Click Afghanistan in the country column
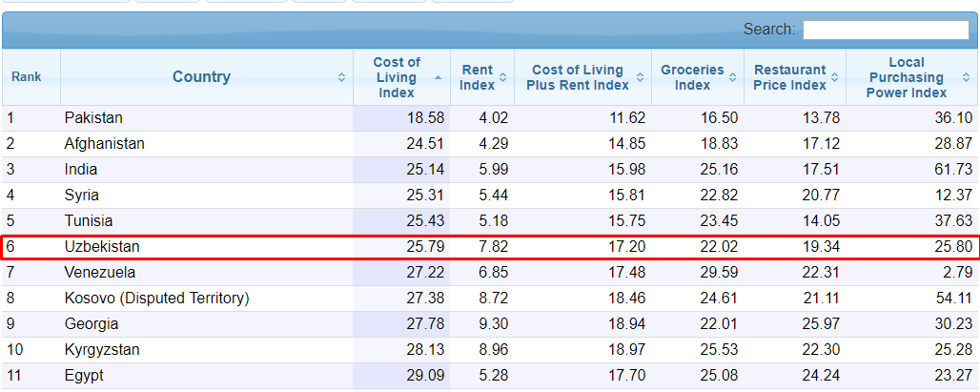 click(x=105, y=144)
